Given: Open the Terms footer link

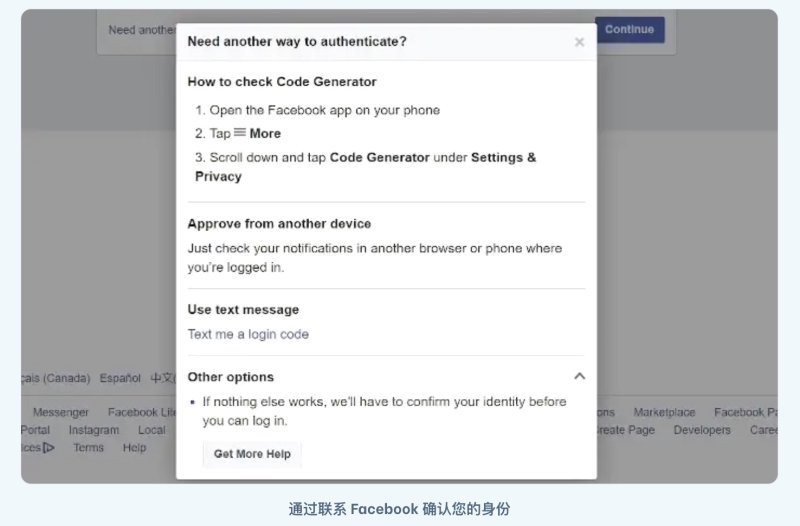Looking at the screenshot, I should [x=88, y=448].
